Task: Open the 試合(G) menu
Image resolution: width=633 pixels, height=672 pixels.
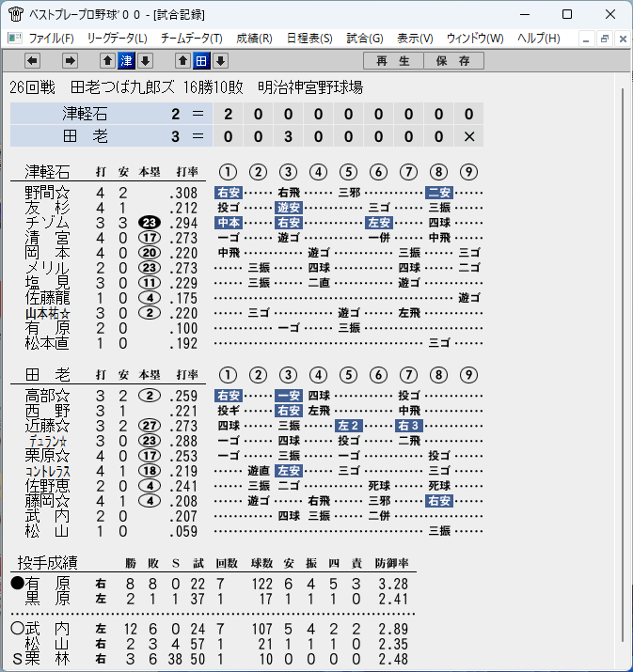Action: click(x=365, y=39)
